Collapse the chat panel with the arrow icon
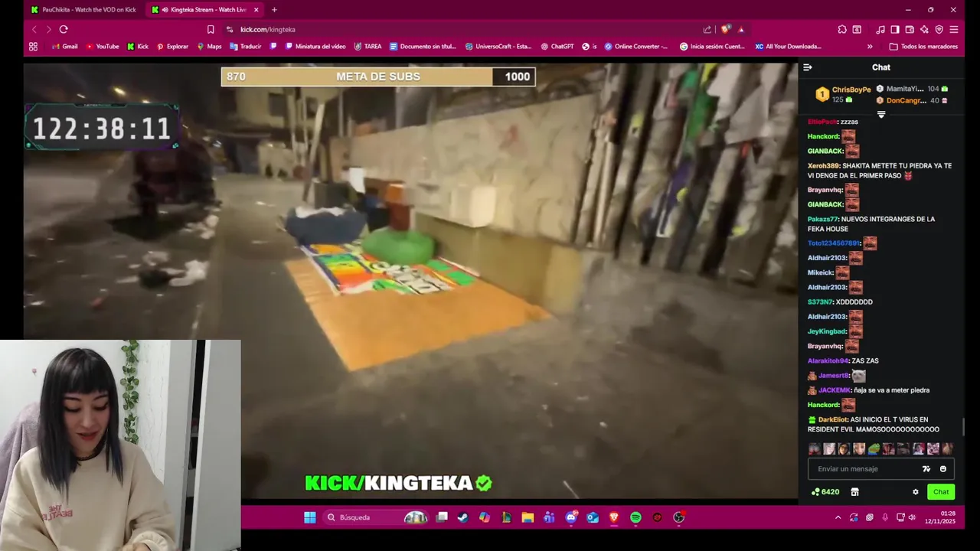This screenshot has width=980, height=551. [807, 67]
